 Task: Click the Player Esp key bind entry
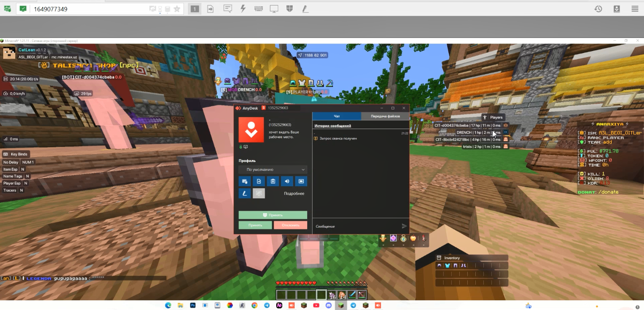click(15, 183)
